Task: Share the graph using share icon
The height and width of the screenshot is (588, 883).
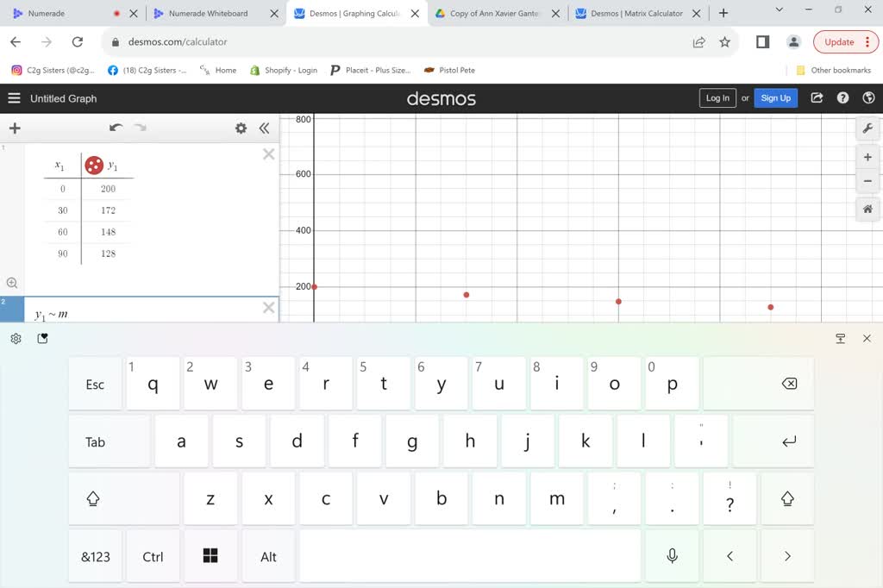Action: [817, 98]
